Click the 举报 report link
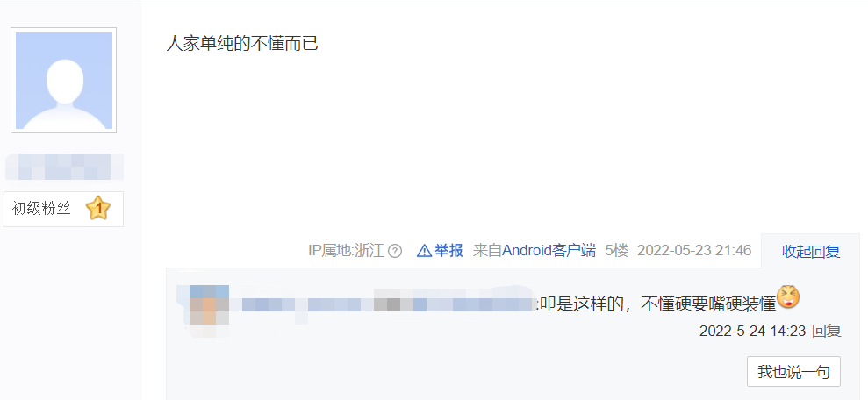The image size is (868, 400). [x=448, y=251]
